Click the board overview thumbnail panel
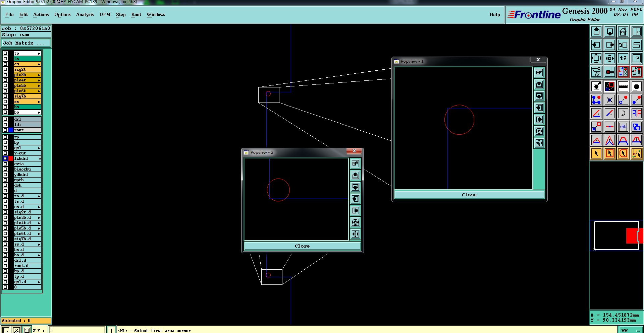This screenshot has height=333, width=644. (616, 236)
